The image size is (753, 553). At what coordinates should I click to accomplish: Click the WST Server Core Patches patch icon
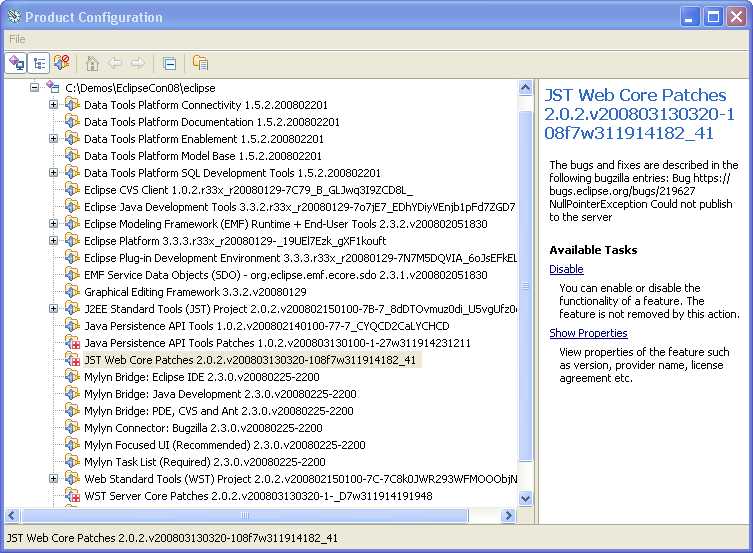[72, 495]
